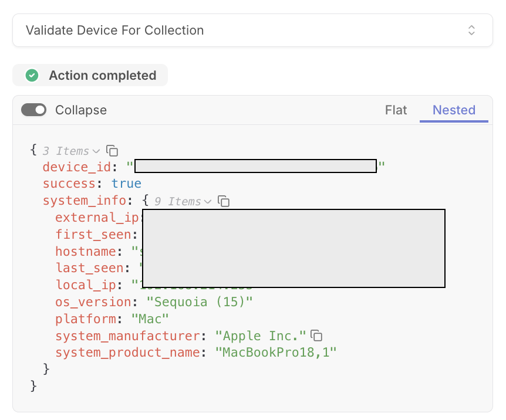506x420 pixels.
Task: Select the external_ip key
Action: pos(97,218)
